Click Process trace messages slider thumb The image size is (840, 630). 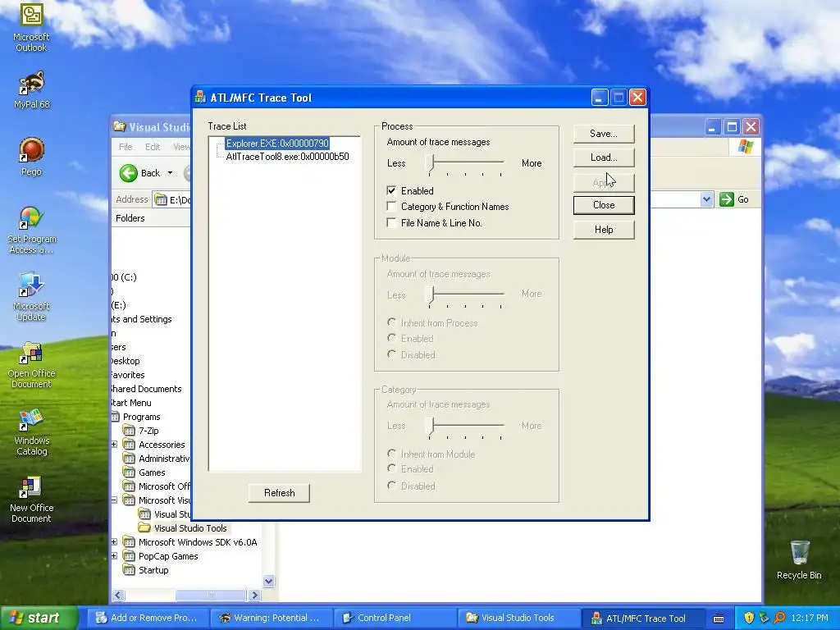(x=430, y=163)
